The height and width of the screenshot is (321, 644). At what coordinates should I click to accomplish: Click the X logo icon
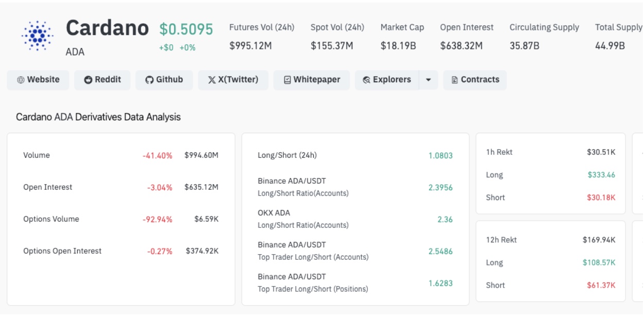pyautogui.click(x=211, y=80)
